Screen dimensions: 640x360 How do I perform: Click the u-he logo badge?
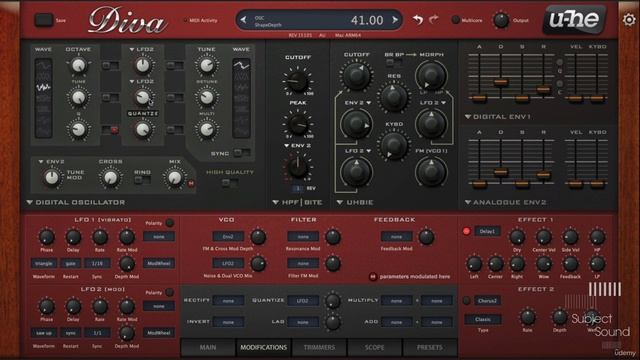pyautogui.click(x=574, y=19)
